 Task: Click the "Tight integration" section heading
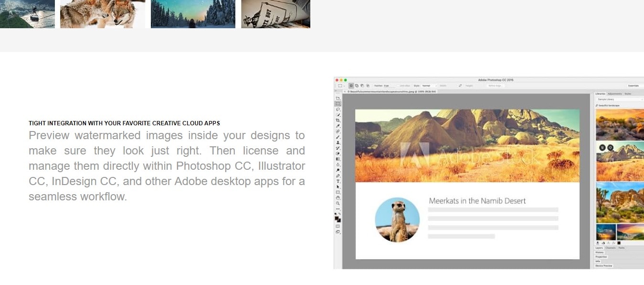[x=124, y=123]
